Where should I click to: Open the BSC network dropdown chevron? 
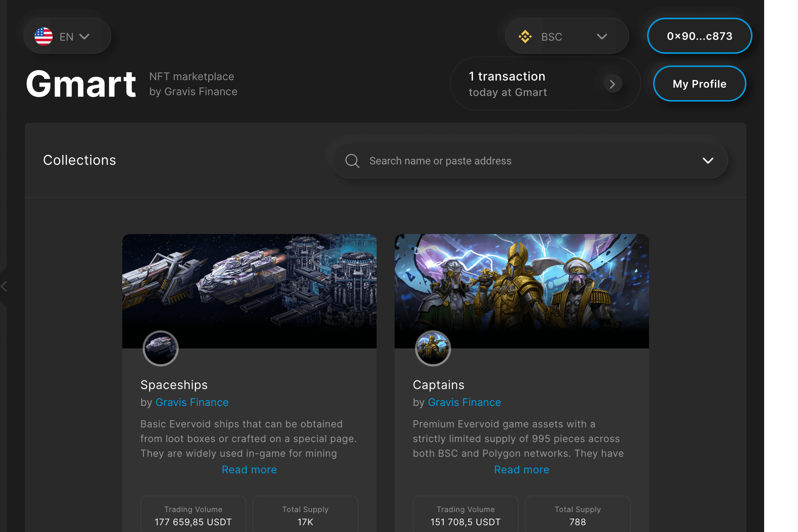(x=602, y=36)
